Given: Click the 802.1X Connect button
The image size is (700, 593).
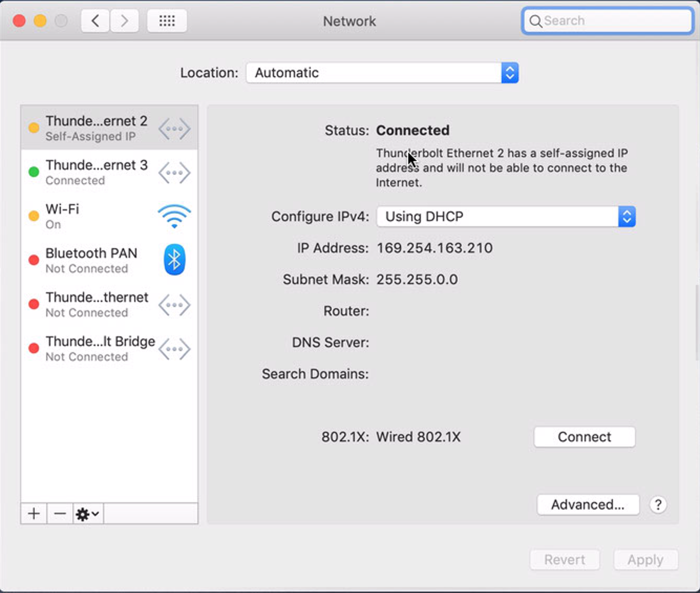Looking at the screenshot, I should 585,437.
